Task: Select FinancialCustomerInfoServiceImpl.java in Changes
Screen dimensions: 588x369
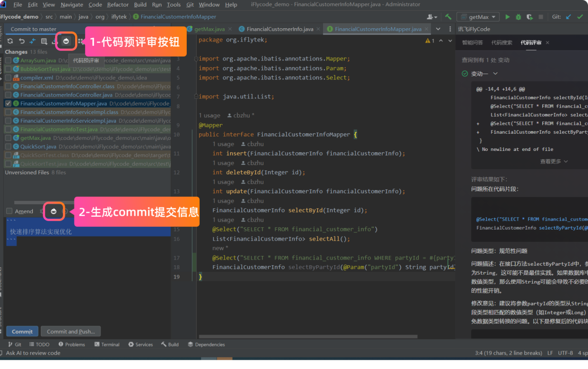Action: click(88, 121)
